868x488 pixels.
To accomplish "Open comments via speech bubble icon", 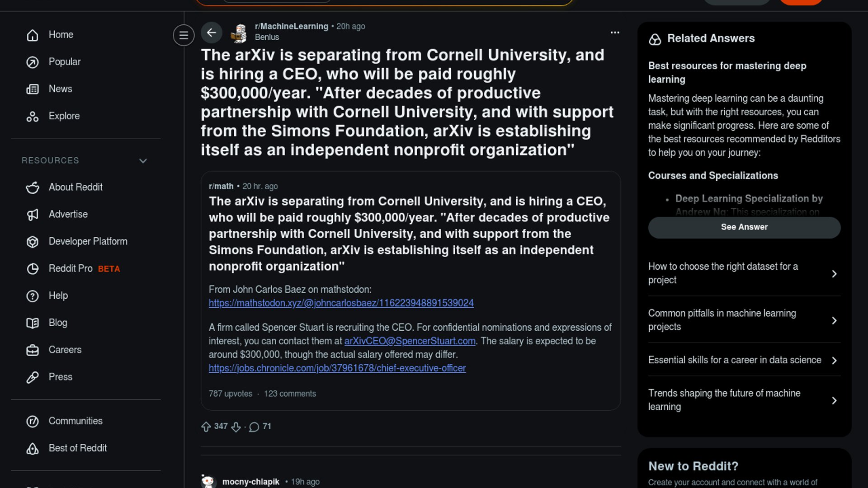I will click(x=254, y=427).
